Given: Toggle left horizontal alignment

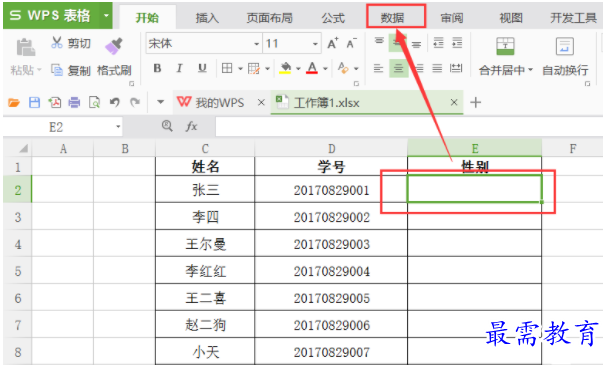Looking at the screenshot, I should (379, 69).
